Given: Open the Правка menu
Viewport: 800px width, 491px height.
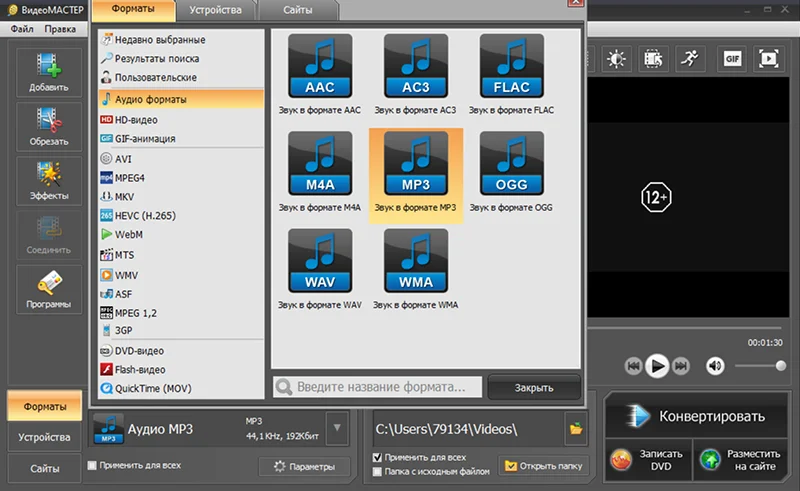Looking at the screenshot, I should pos(60,29).
